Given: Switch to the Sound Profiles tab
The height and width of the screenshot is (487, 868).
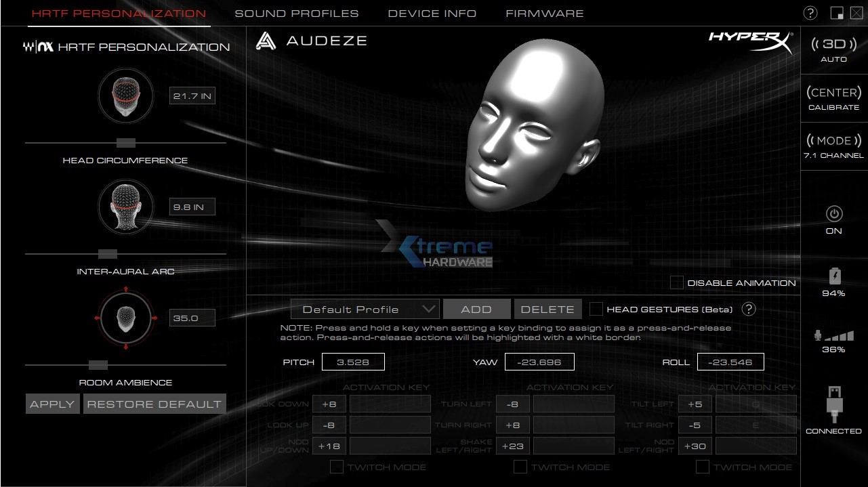Looking at the screenshot, I should (296, 13).
